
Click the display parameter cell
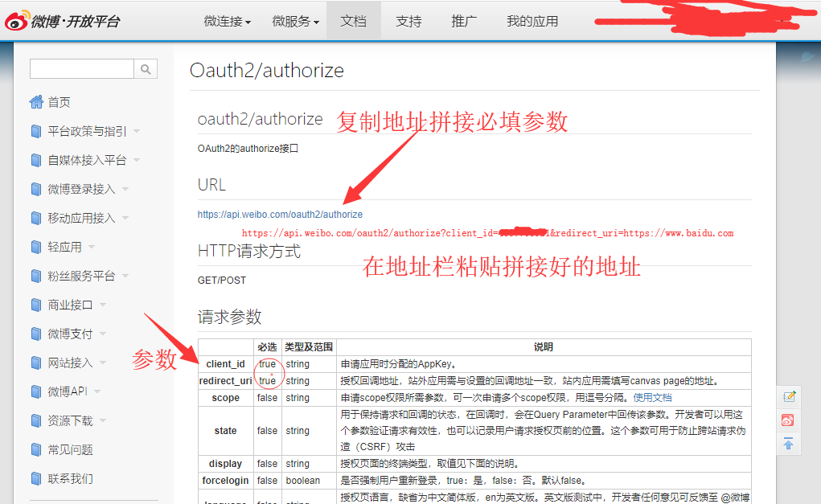coord(226,464)
